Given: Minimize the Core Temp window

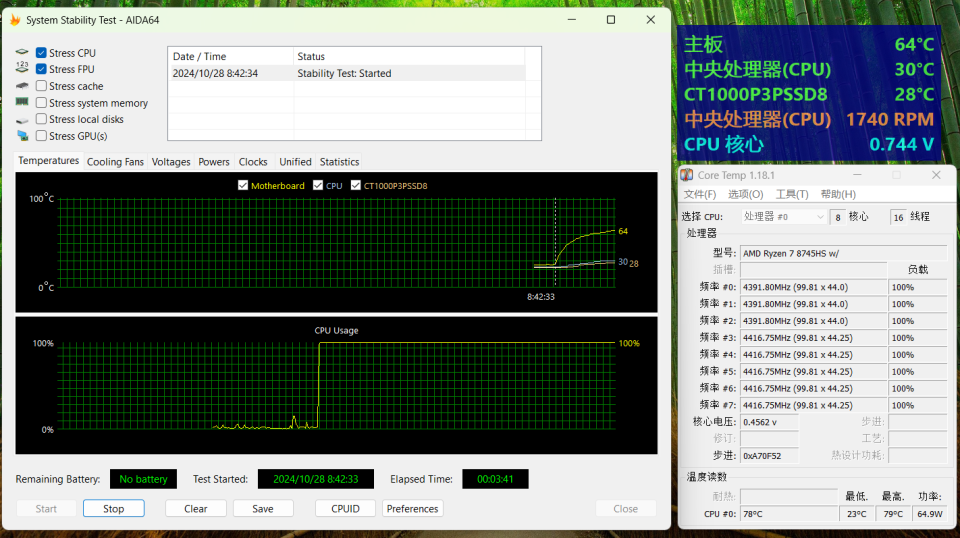Looking at the screenshot, I should (x=857, y=175).
